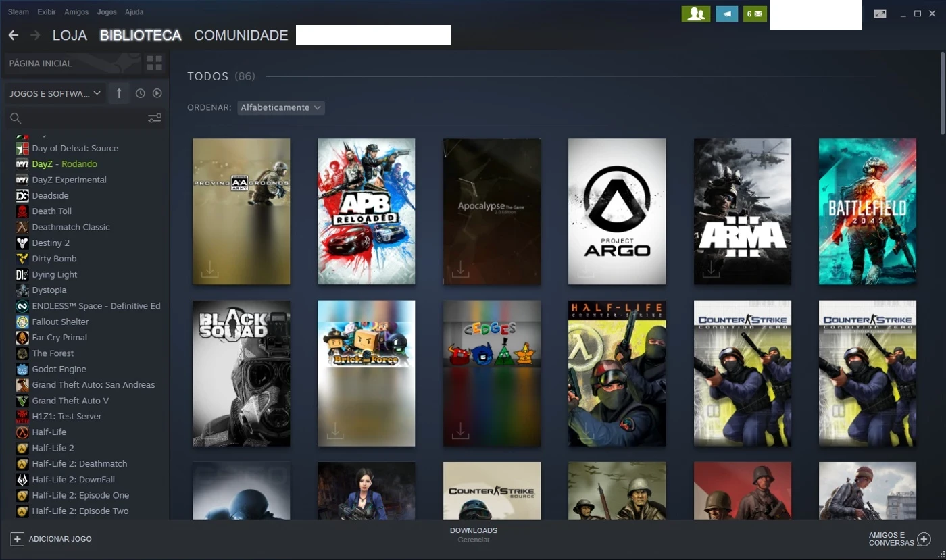Show recent games clock icon
This screenshot has width=946, height=560.
coord(140,93)
